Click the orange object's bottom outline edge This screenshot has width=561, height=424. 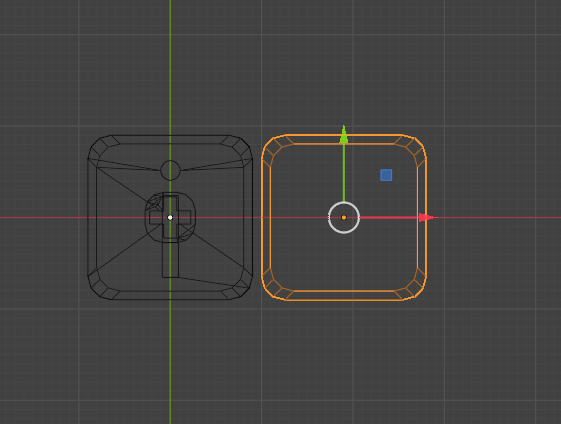coord(344,300)
